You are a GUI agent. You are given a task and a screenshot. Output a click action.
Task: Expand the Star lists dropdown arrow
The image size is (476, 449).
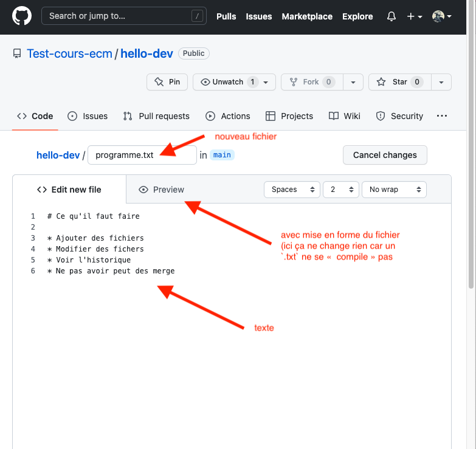(x=441, y=82)
